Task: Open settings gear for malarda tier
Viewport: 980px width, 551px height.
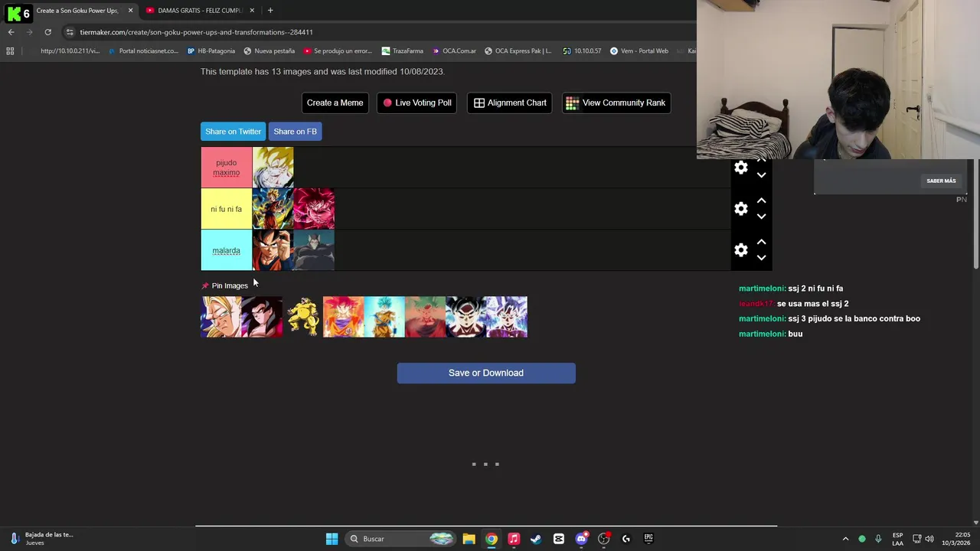Action: click(x=740, y=250)
